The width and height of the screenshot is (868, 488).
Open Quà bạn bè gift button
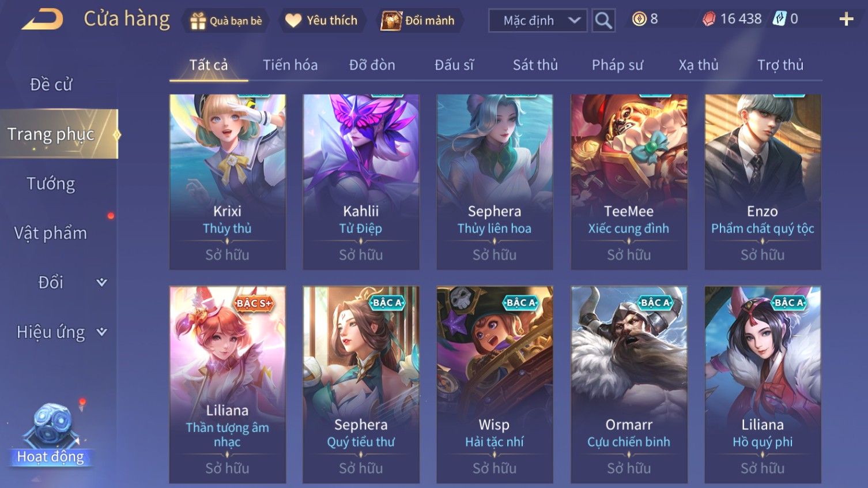pos(226,21)
